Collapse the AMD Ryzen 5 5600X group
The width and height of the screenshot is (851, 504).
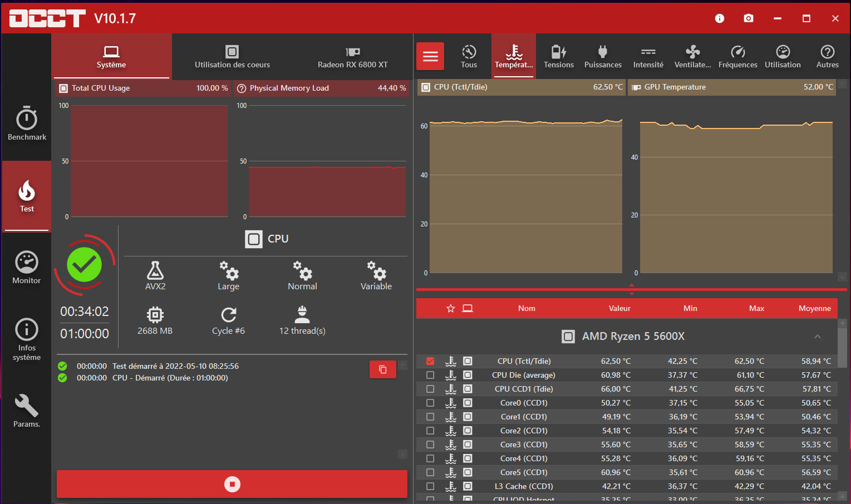(x=818, y=337)
